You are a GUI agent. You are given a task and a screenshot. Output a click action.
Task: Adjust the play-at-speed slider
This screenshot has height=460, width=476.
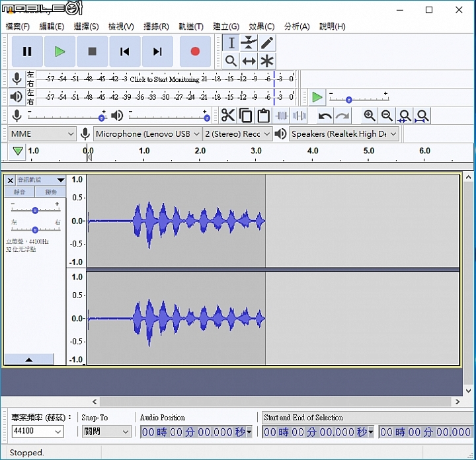(359, 98)
